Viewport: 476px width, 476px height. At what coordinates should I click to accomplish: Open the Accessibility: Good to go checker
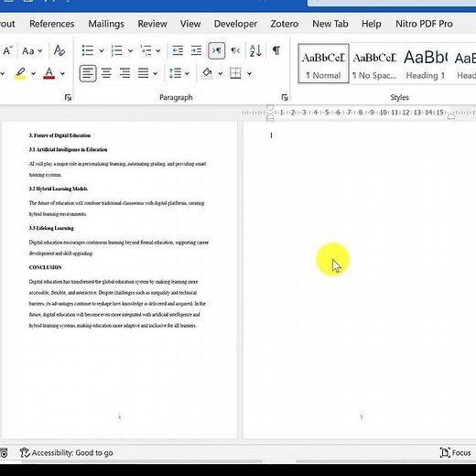[66, 453]
